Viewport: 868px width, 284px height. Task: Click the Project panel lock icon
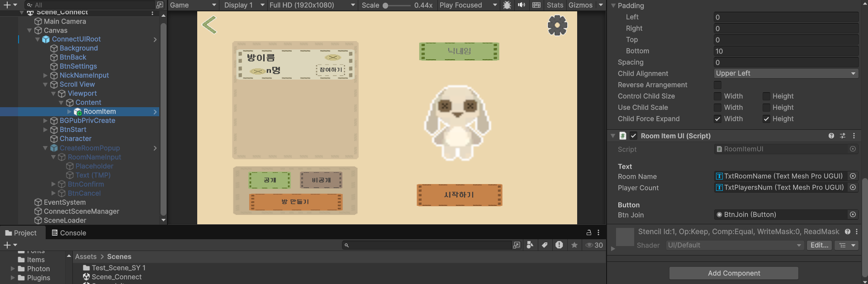(x=589, y=232)
